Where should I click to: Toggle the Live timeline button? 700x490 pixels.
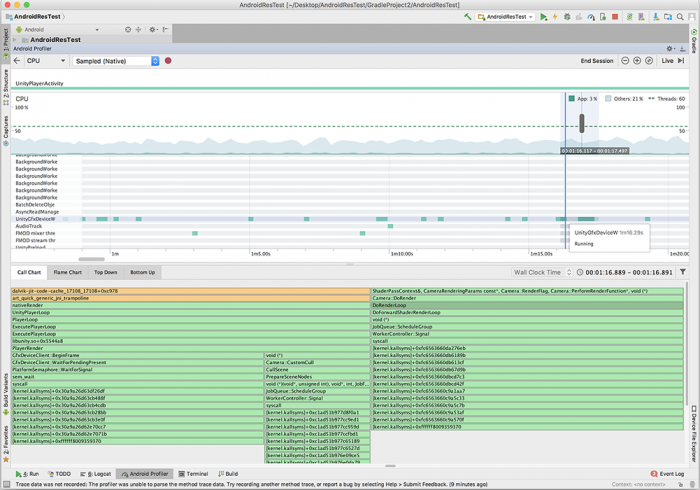click(x=672, y=61)
